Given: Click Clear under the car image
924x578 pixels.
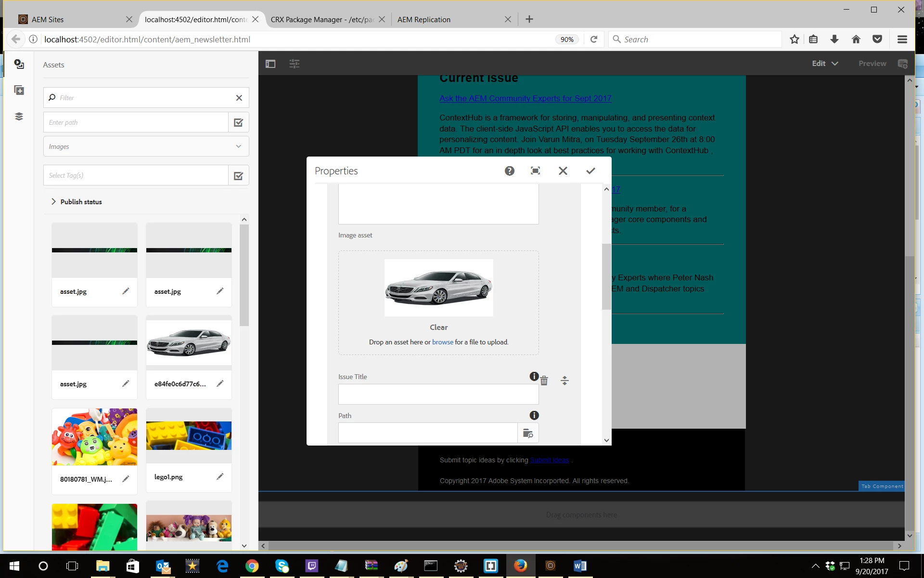Looking at the screenshot, I should pyautogui.click(x=438, y=328).
